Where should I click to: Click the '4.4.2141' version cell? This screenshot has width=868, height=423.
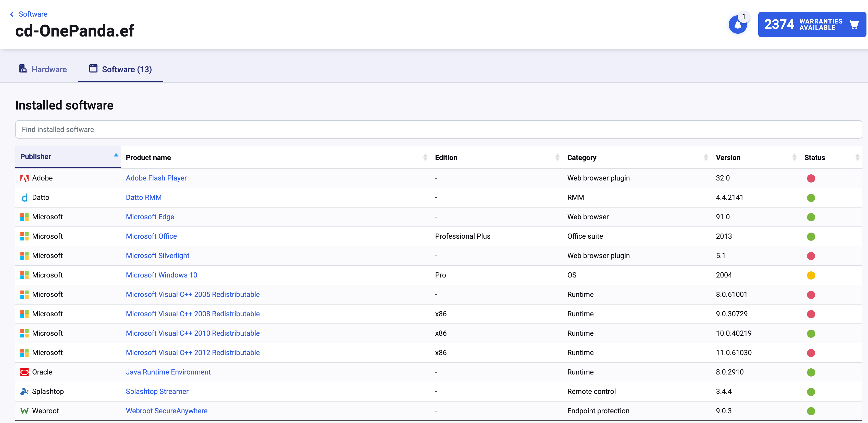coord(729,198)
